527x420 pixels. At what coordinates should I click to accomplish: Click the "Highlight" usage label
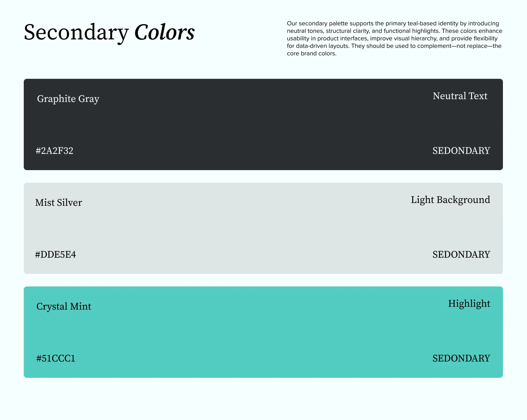pos(469,304)
